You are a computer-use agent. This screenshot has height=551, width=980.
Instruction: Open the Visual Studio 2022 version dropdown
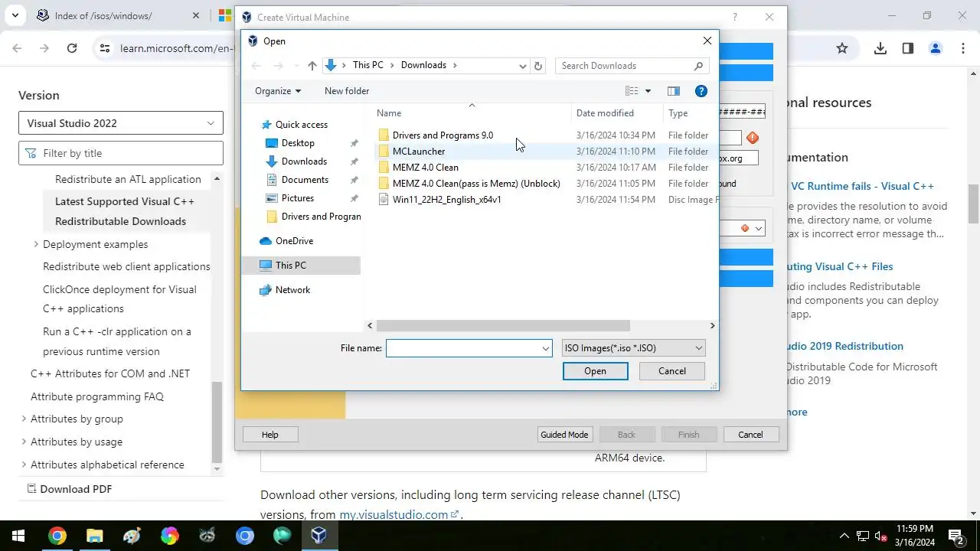tap(121, 123)
